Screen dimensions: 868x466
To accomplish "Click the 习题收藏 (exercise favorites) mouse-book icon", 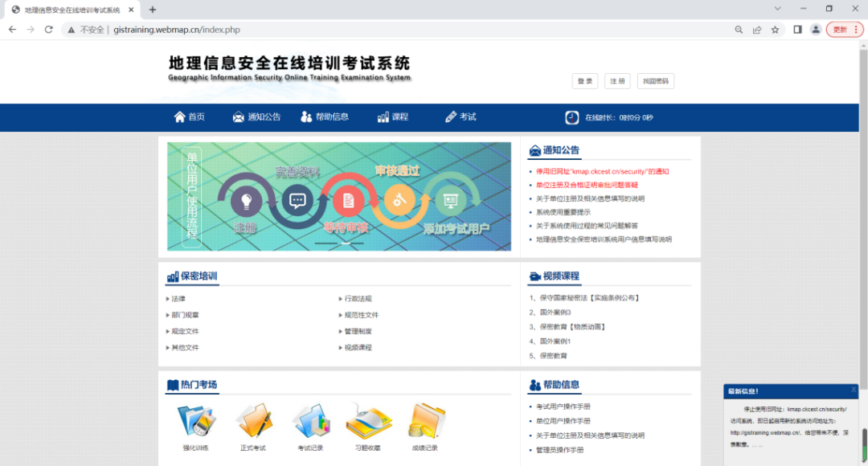I will pos(369,422).
